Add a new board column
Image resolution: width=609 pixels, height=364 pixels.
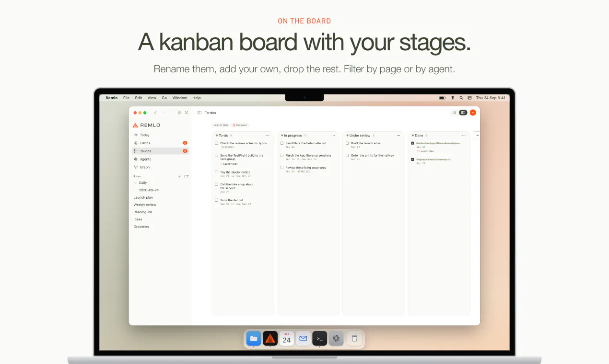(477, 136)
